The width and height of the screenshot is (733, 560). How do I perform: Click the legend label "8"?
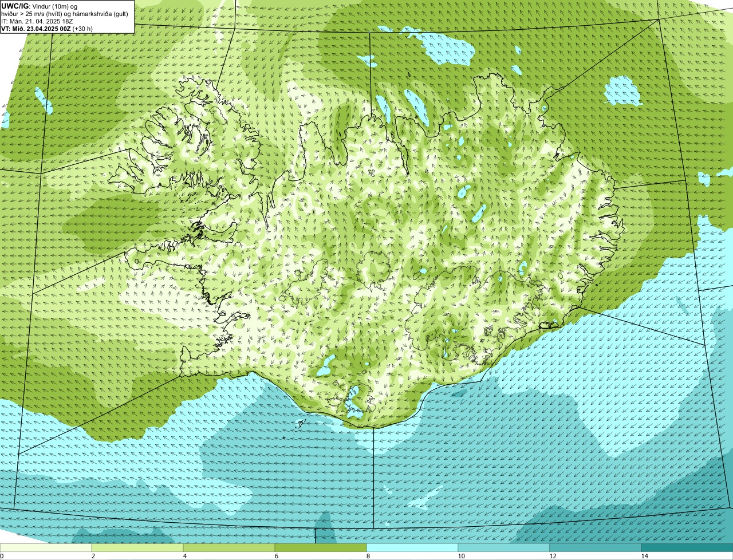[368, 556]
